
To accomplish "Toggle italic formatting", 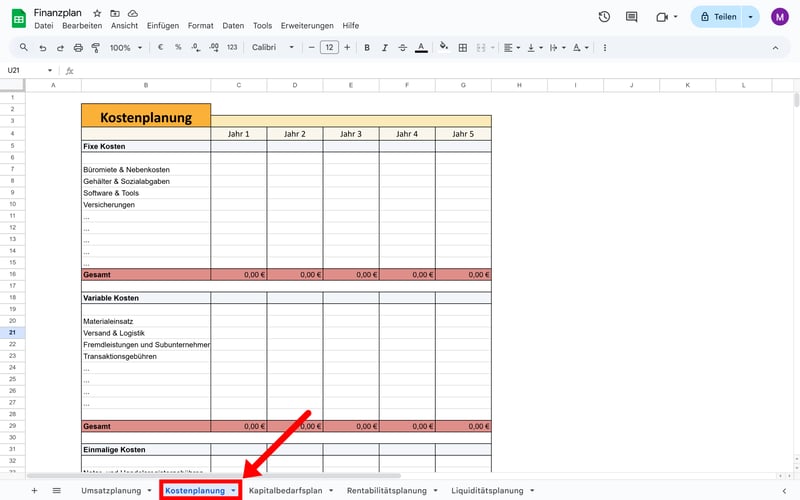I will (384, 47).
